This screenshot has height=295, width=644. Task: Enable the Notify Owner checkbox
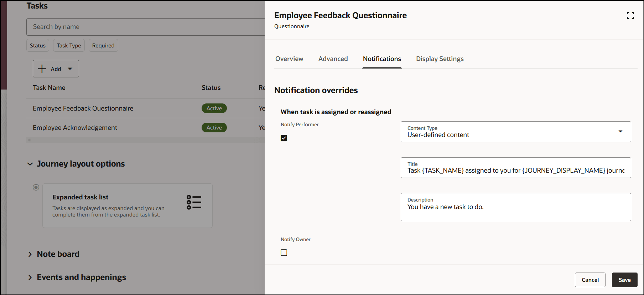click(284, 253)
